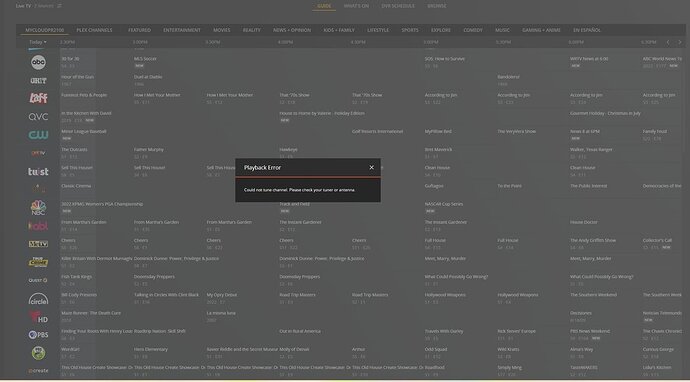Select the MYCLOUDPR2100 source tab
This screenshot has width=690, height=382.
(x=44, y=30)
